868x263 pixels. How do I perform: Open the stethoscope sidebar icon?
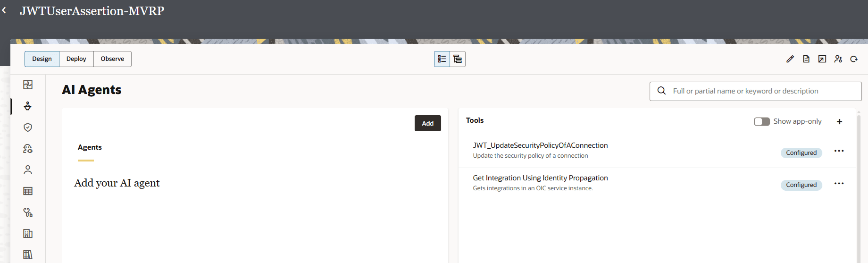coord(28,212)
